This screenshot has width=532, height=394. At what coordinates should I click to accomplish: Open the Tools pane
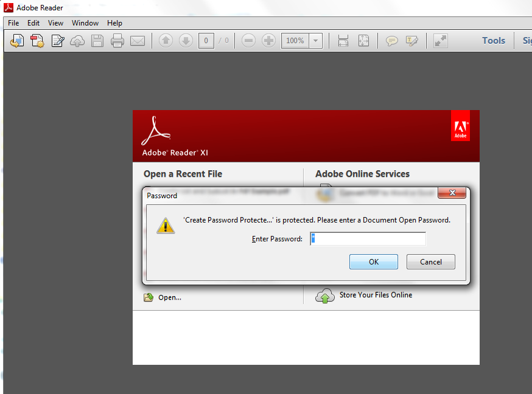click(x=494, y=41)
